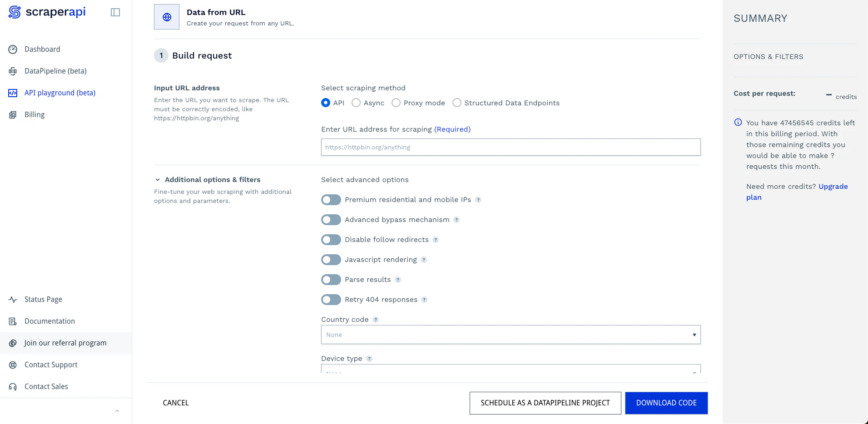Viewport: 868px width, 424px height.
Task: Enable the Javascript rendering toggle
Action: click(x=331, y=260)
